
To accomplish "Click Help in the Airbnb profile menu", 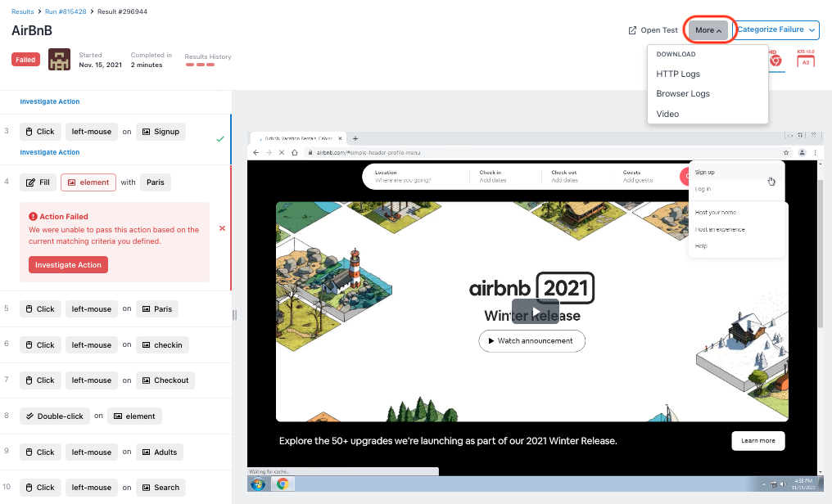I will pos(701,246).
